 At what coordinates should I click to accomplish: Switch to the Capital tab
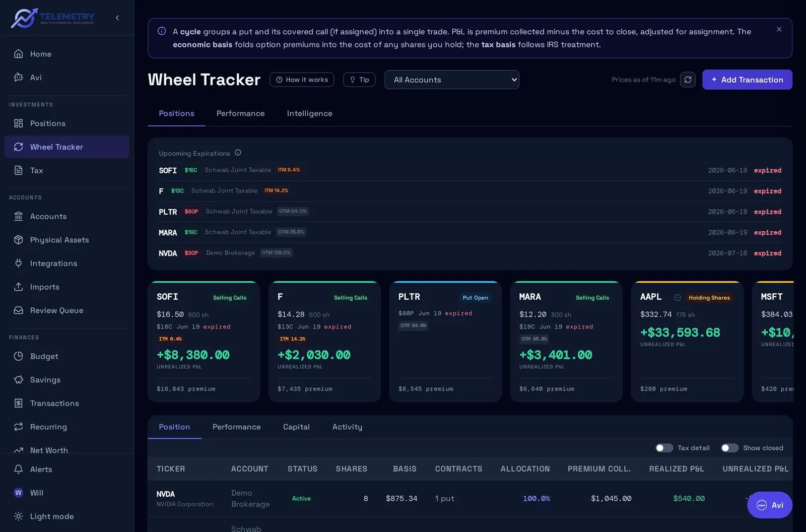click(x=296, y=427)
